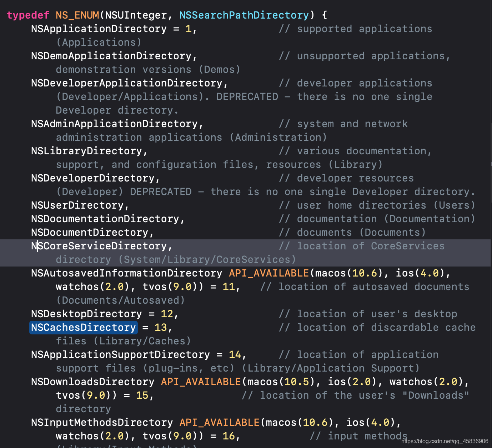This screenshot has height=448, width=492.
Task: Click API_AVAILABLE after NSInputMethodsDirectory
Action: point(220,423)
